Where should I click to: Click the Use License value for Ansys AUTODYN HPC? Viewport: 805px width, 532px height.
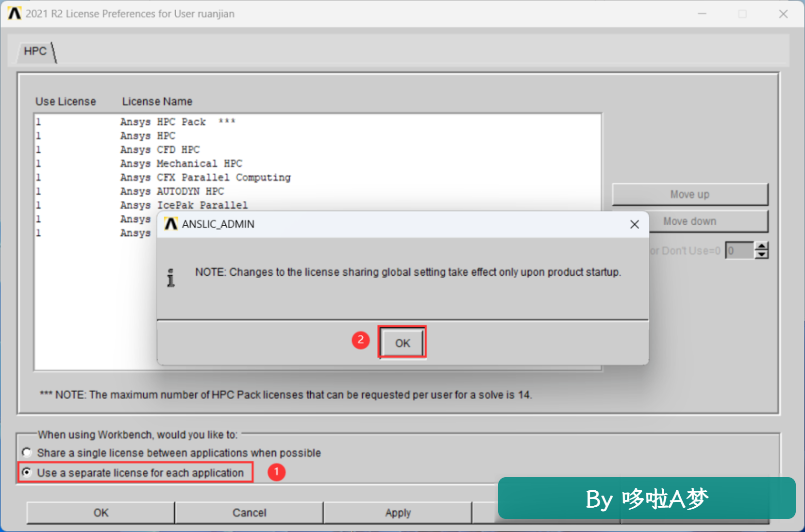click(38, 191)
